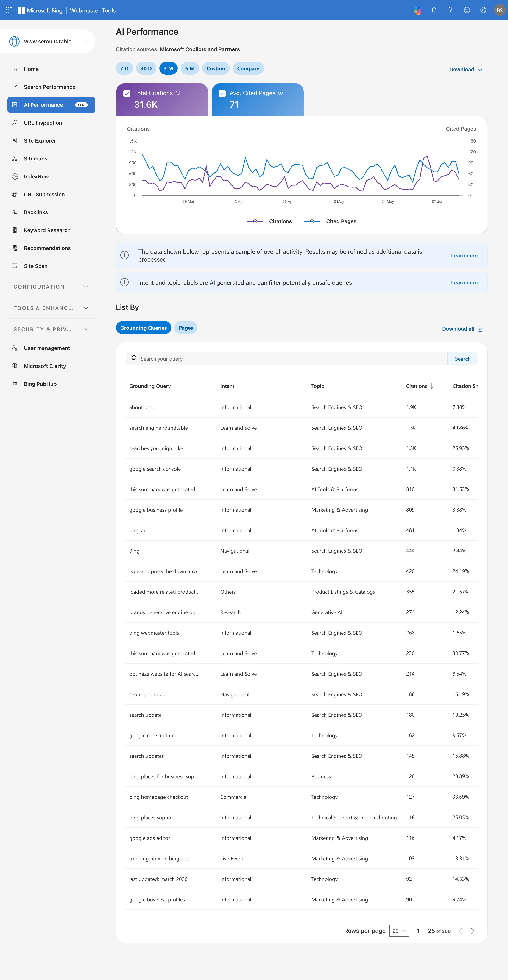The height and width of the screenshot is (980, 508).
Task: Click the IndexNow gear icon
Action: pos(15,176)
